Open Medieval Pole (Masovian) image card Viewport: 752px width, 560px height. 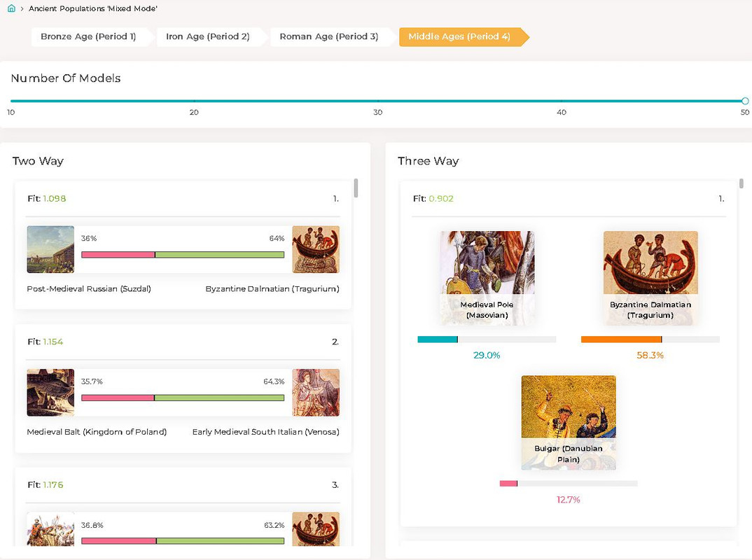click(x=487, y=278)
